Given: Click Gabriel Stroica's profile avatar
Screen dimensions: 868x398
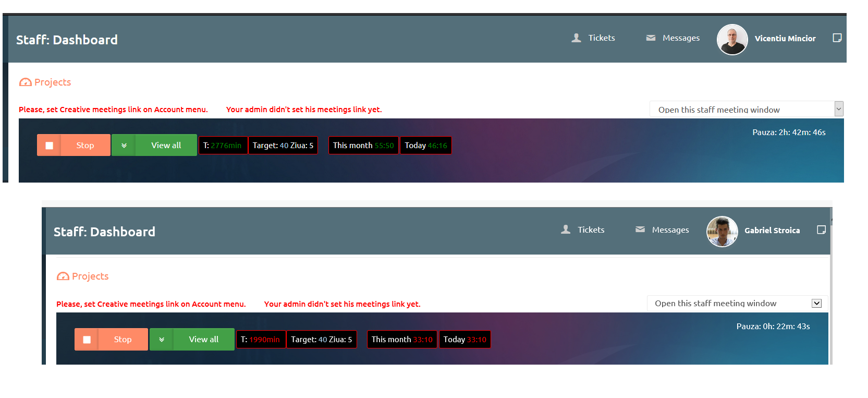Looking at the screenshot, I should [722, 231].
